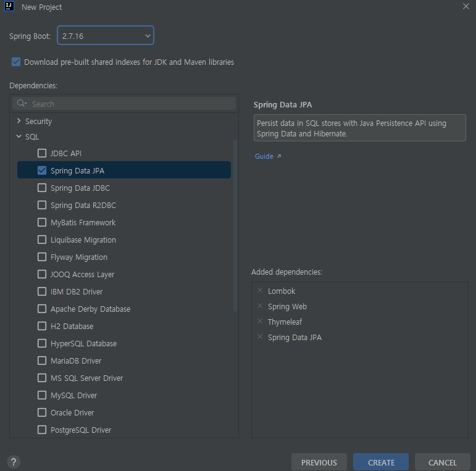Click the IntelliJ IDEA logo icon

coord(9,6)
